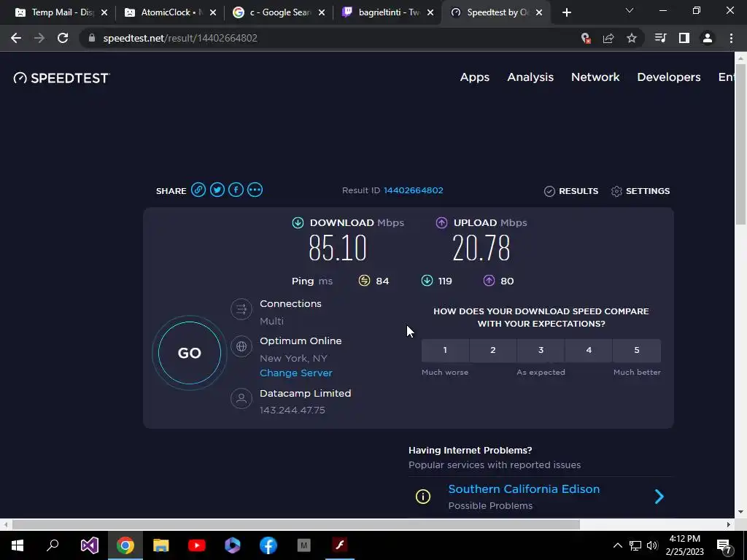Open the Southern California Edison link
This screenshot has width=747, height=560.
click(x=524, y=489)
